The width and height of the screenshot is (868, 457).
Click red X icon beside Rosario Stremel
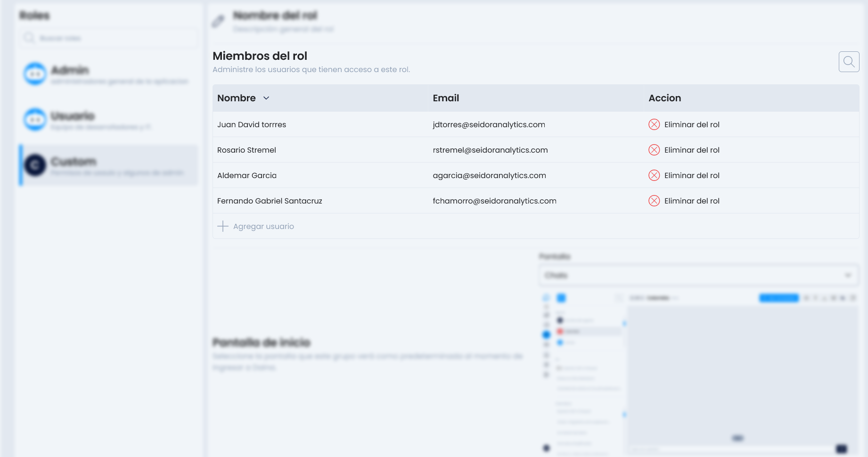tap(654, 150)
